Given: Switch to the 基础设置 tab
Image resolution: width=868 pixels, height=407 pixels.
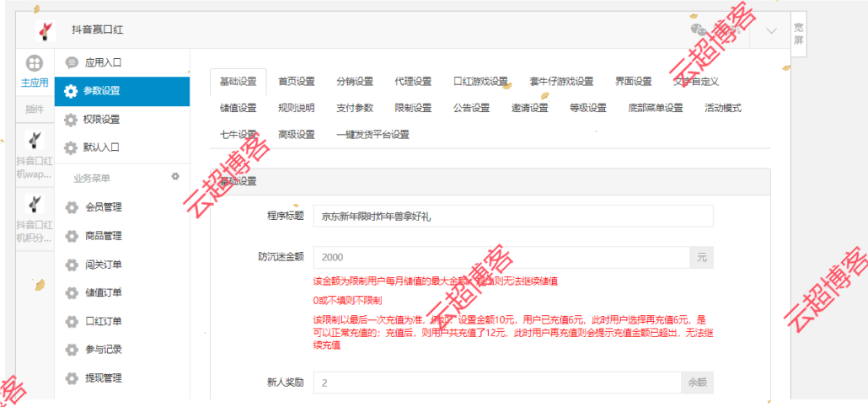Looking at the screenshot, I should pyautogui.click(x=238, y=82).
